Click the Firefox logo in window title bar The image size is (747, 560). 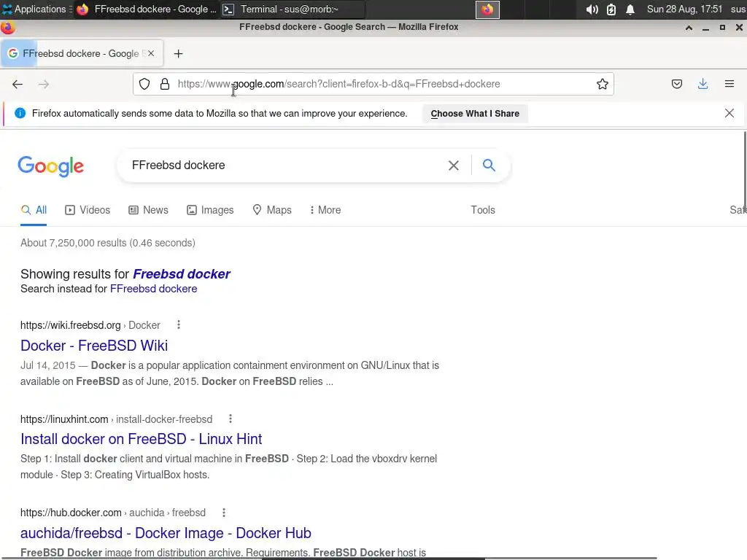click(7, 28)
